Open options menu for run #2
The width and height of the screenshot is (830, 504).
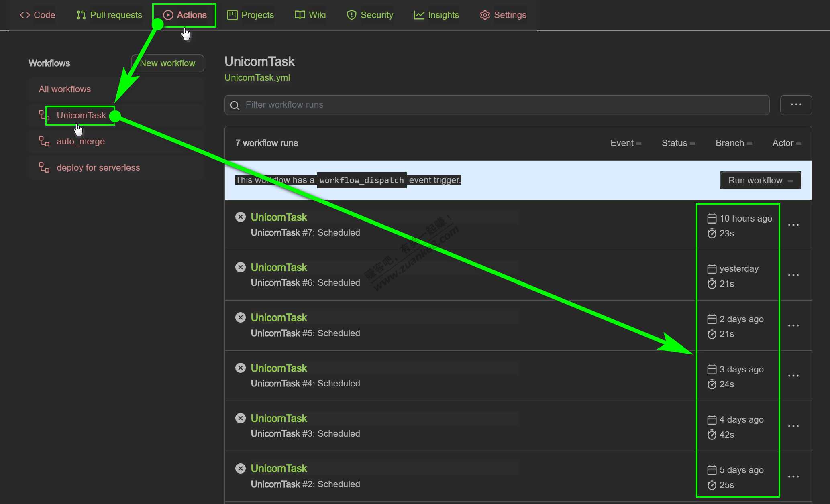point(793,476)
